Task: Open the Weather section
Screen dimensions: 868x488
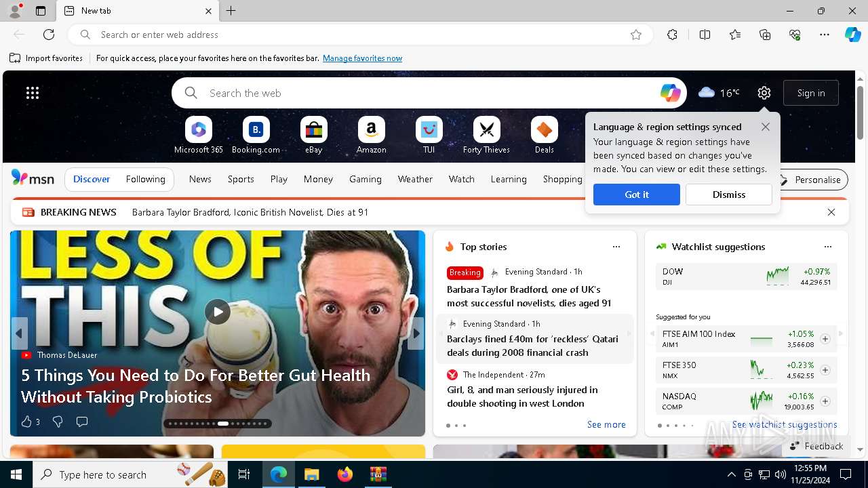Action: [x=415, y=179]
